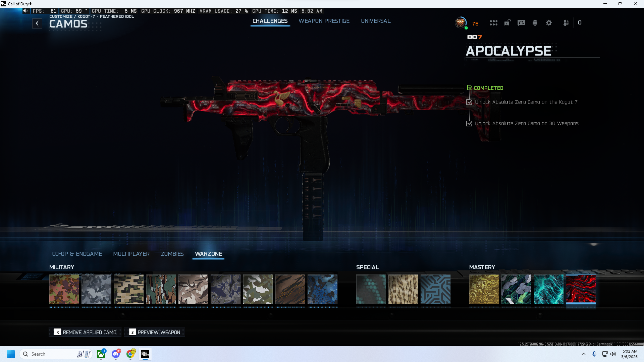Viewport: 644px width, 362px height.
Task: Show hidden system tray icons
Action: [584, 354]
